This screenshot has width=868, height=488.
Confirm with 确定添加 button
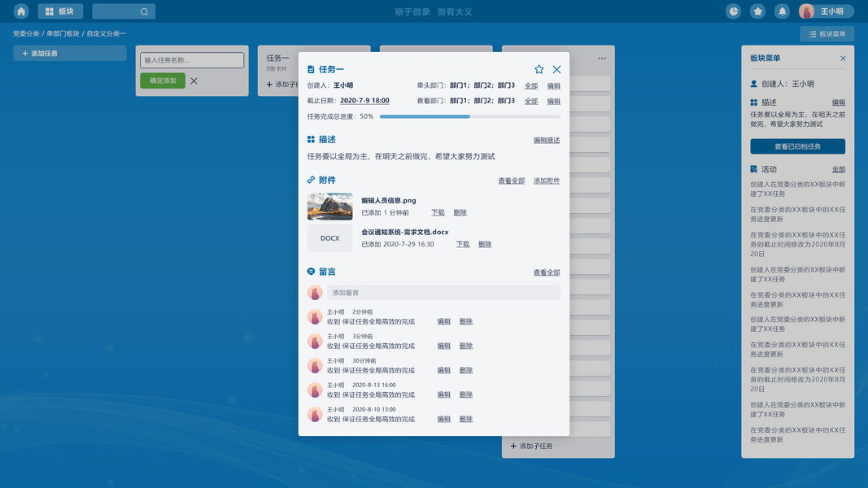point(163,81)
